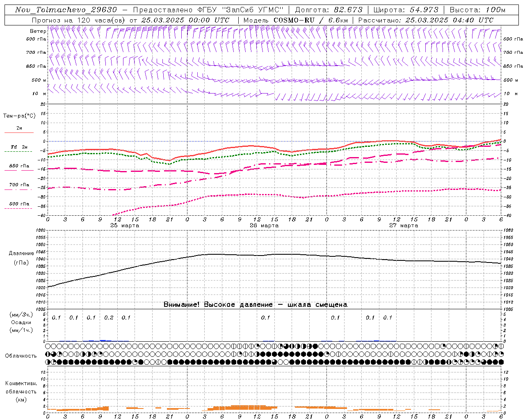Image resolution: width=525 pixels, height=420 pixels.
Task: Click the (км) unit label
Action: [x=21, y=399]
